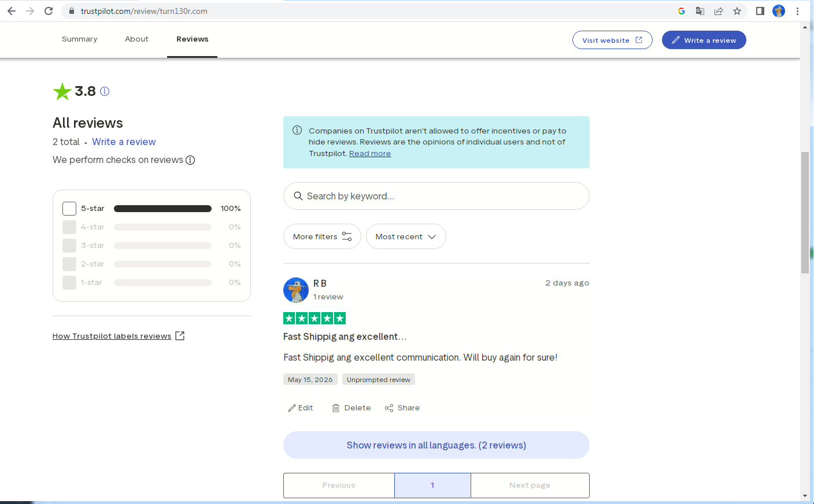
Task: Tick the 3-star filter checkbox
Action: pyautogui.click(x=69, y=246)
